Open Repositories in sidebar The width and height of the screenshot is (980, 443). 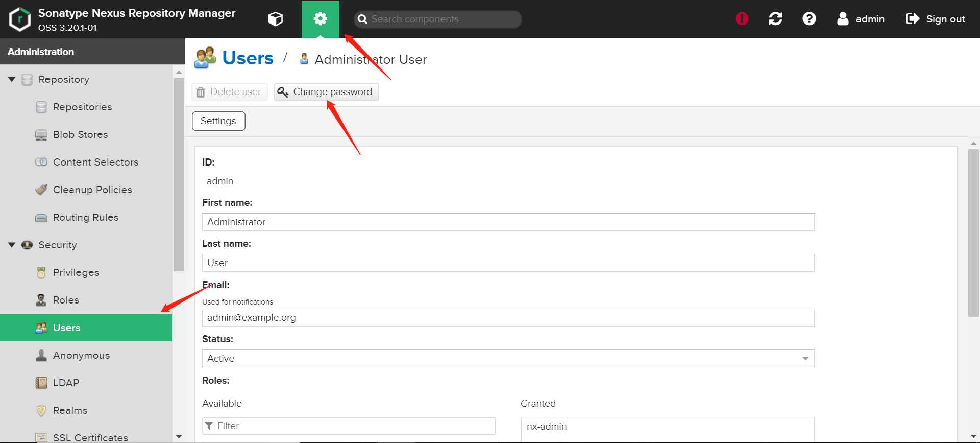82,107
